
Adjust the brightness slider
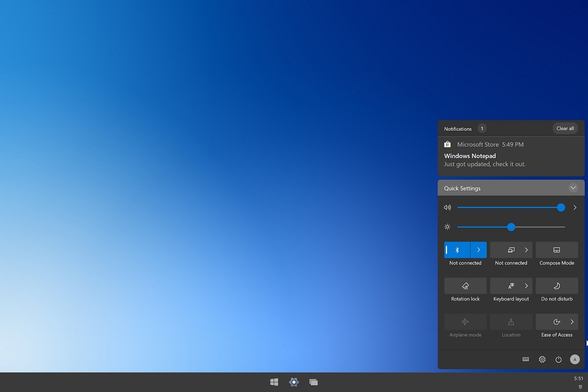[x=511, y=227]
